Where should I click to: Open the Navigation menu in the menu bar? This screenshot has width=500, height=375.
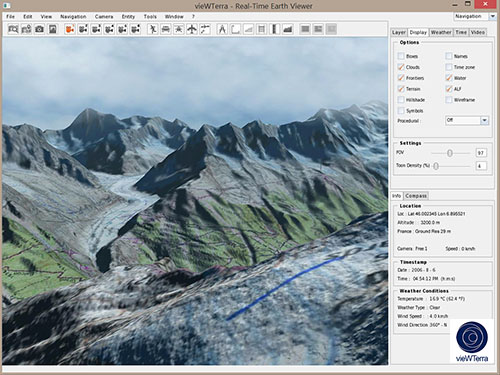73,16
